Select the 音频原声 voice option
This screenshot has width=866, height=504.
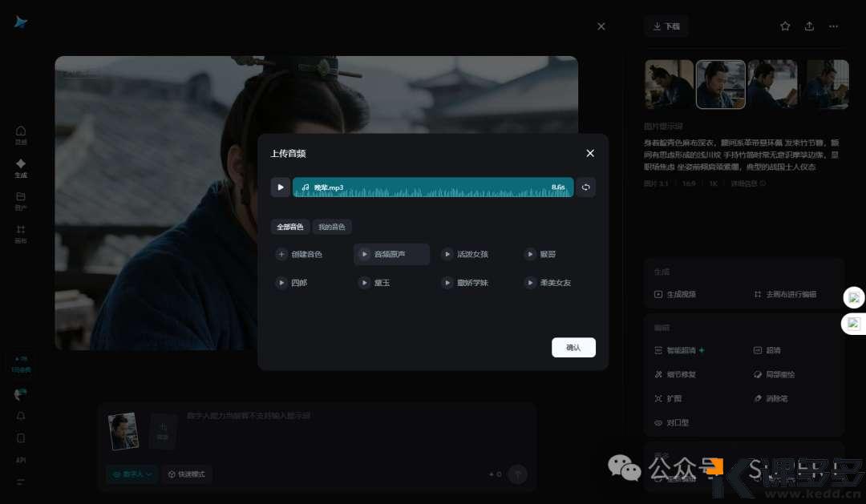click(391, 254)
